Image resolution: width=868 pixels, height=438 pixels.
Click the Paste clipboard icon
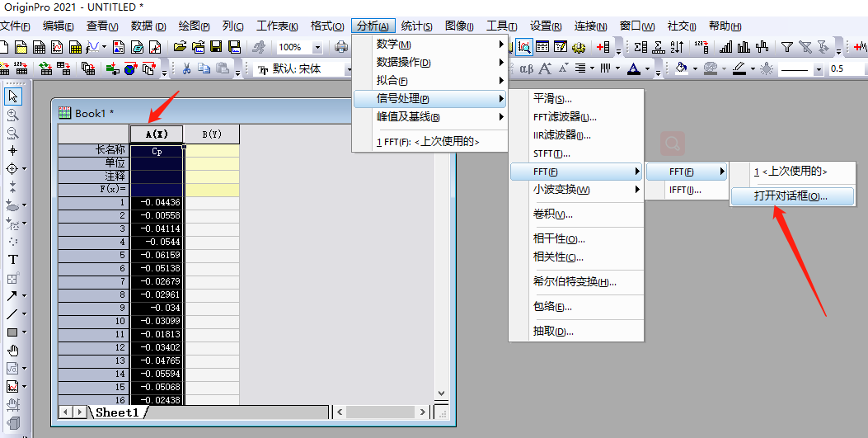click(223, 68)
